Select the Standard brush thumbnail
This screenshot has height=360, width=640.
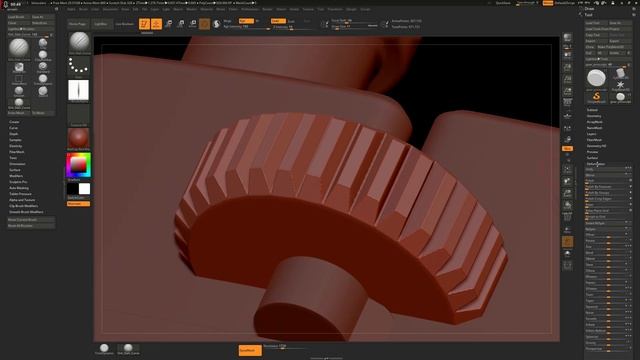coord(43,67)
